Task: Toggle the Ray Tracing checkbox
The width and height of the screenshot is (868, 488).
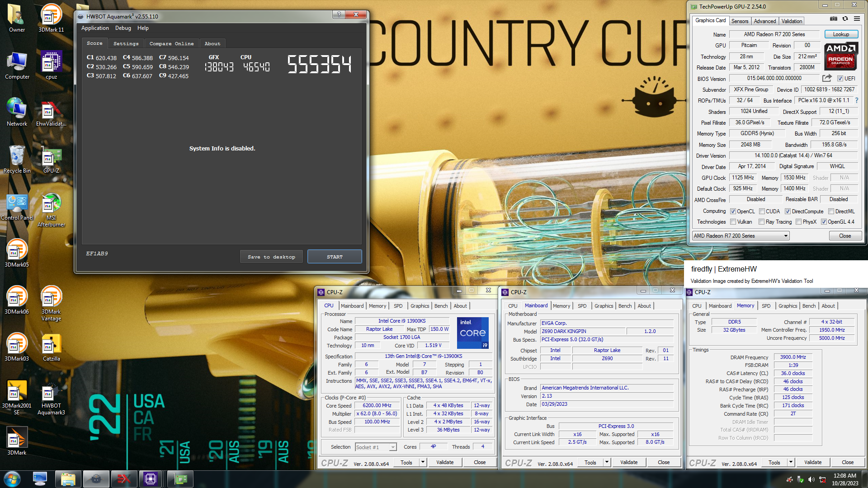Action: coord(761,222)
